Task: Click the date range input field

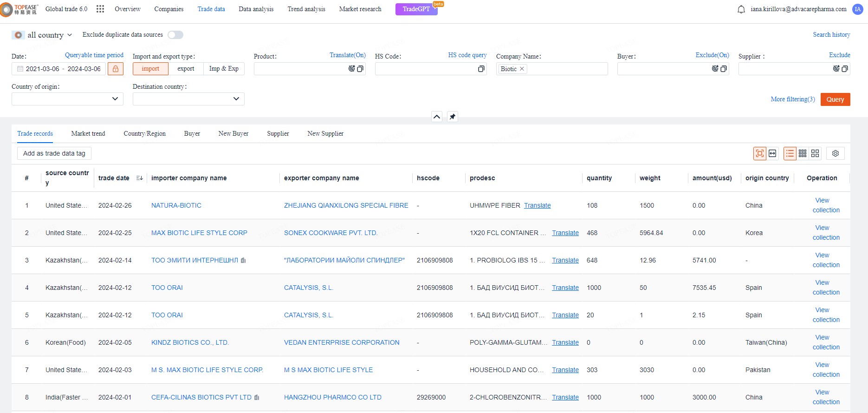Action: 59,69
